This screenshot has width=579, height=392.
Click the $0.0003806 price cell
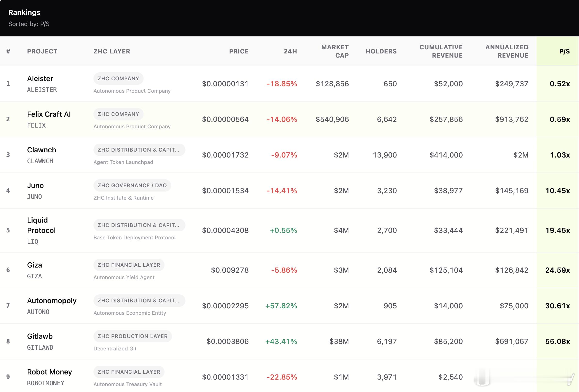click(228, 341)
